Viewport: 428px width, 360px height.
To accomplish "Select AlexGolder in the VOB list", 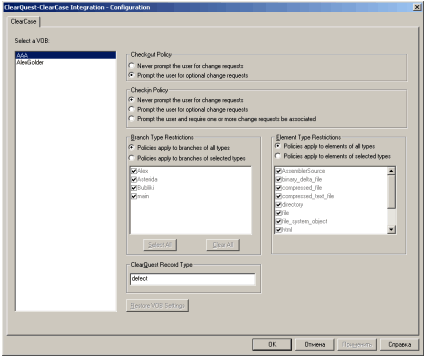I will click(66, 62).
